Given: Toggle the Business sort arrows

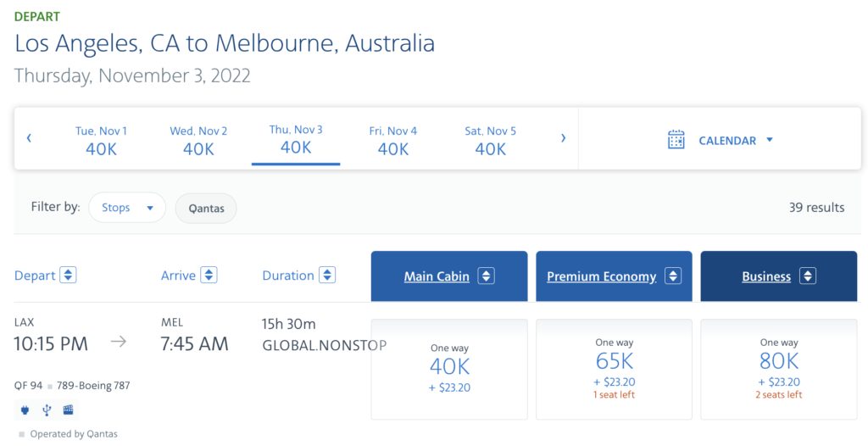Looking at the screenshot, I should pyautogui.click(x=808, y=276).
